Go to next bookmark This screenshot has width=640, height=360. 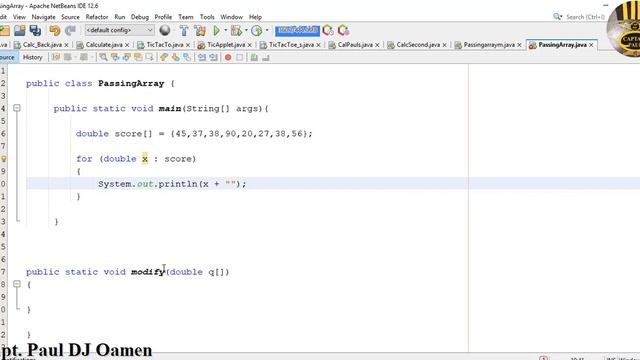coord(176,57)
